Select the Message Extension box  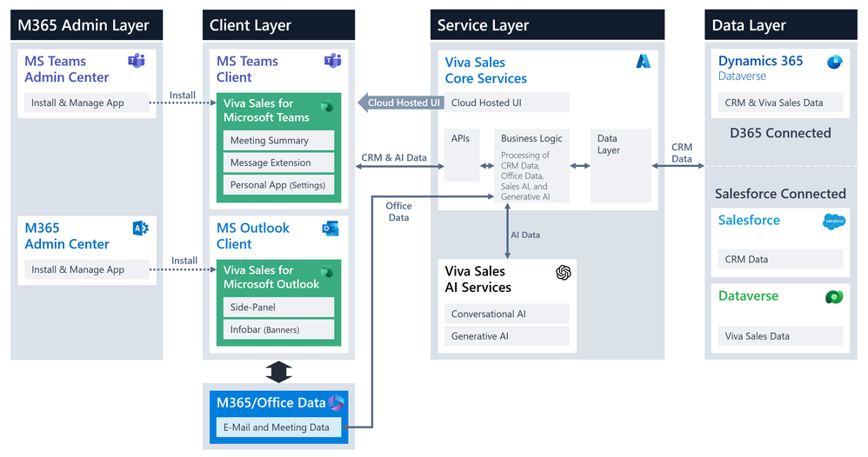[x=278, y=162]
